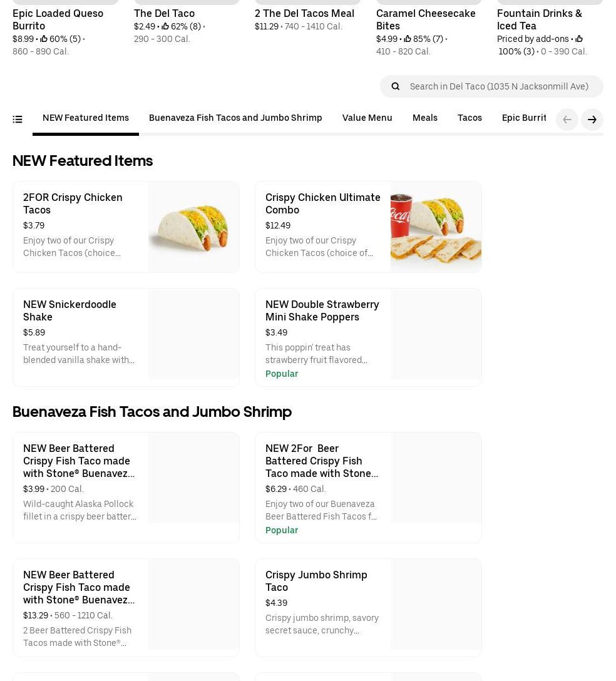Click thumbs-up icon on Fountain Drinks & Iced Tea
This screenshot has height=681, width=616.
[x=579, y=39]
